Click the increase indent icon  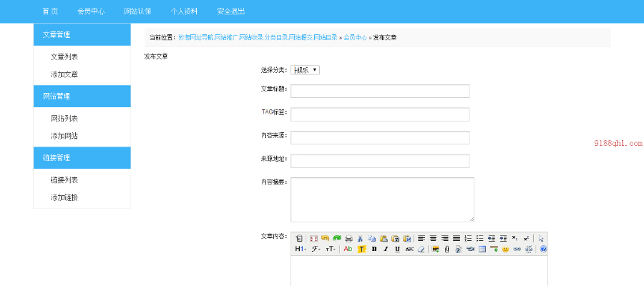[x=491, y=238]
